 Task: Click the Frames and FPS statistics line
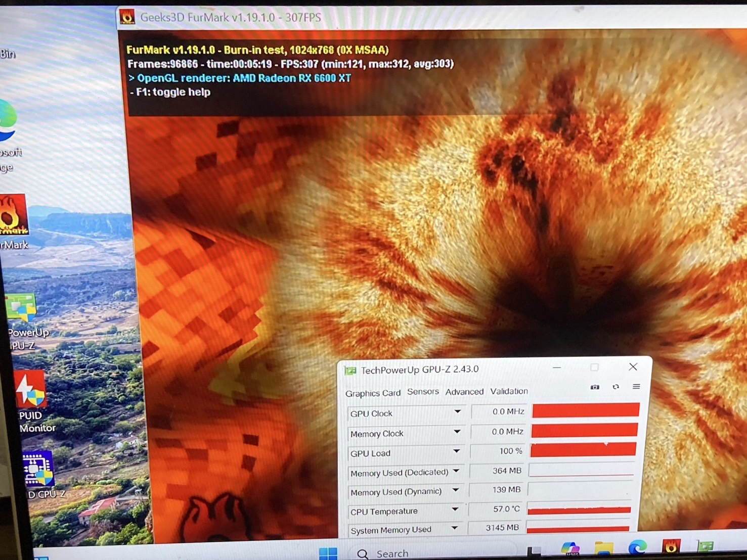coord(290,64)
